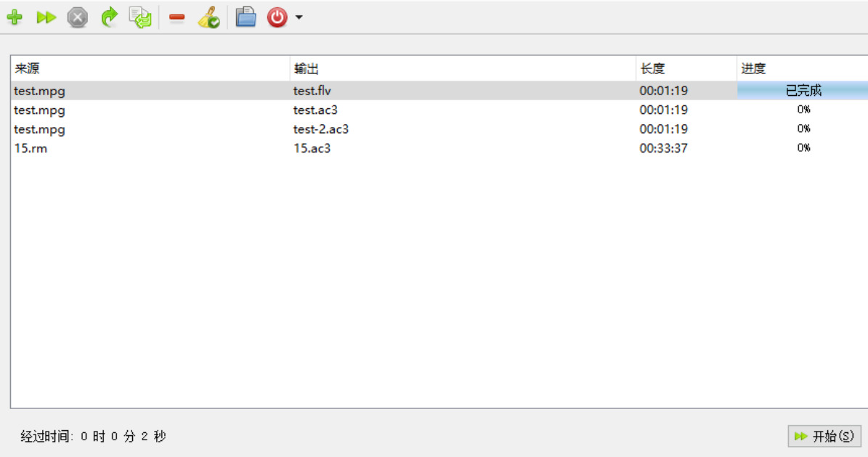Click source test.mpg in test-2.ac3 row
The image size is (868, 457).
[39, 129]
